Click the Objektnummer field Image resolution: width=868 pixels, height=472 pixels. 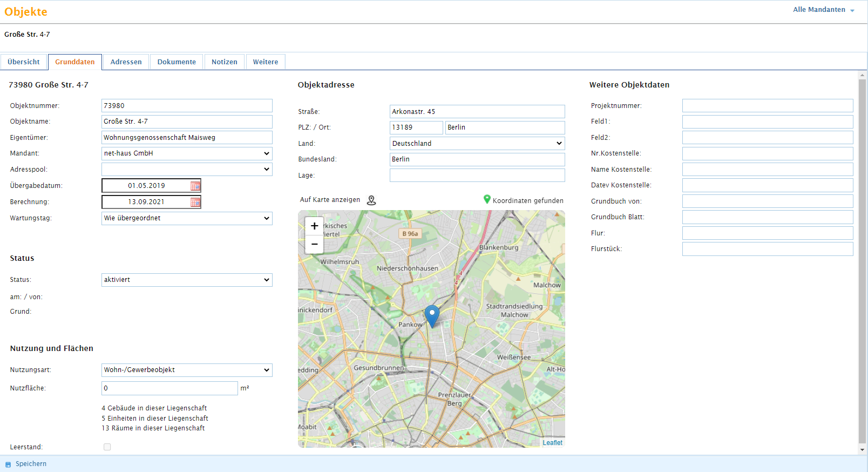pos(187,106)
